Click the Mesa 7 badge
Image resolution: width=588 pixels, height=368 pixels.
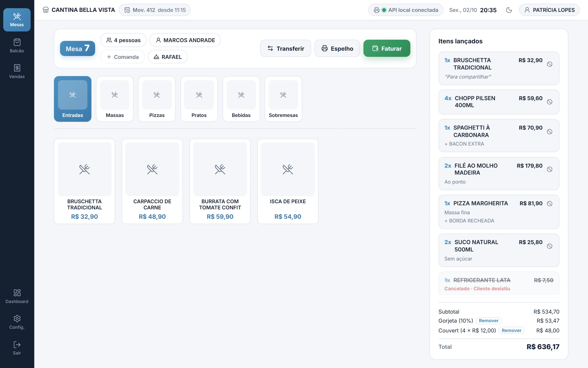[x=78, y=48]
